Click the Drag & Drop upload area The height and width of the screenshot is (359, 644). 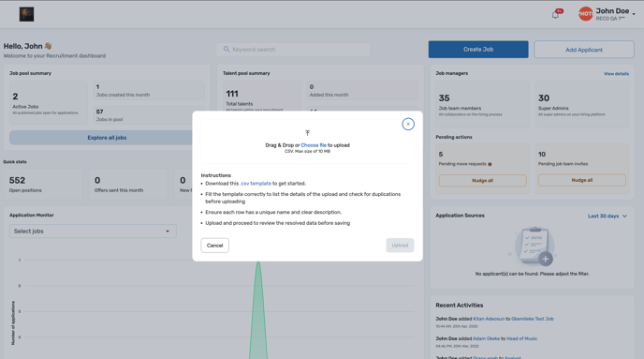tap(307, 142)
